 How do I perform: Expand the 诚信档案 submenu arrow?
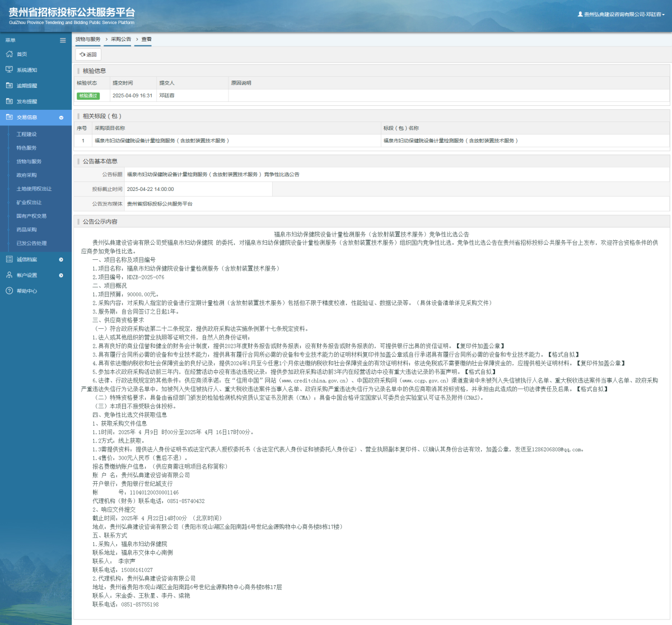point(61,259)
